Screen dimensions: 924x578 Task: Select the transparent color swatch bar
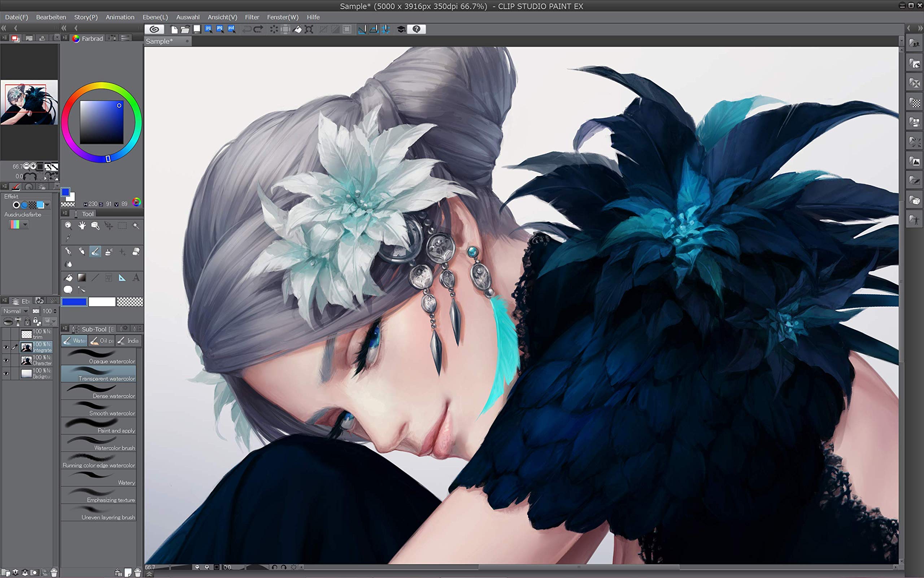click(x=130, y=302)
